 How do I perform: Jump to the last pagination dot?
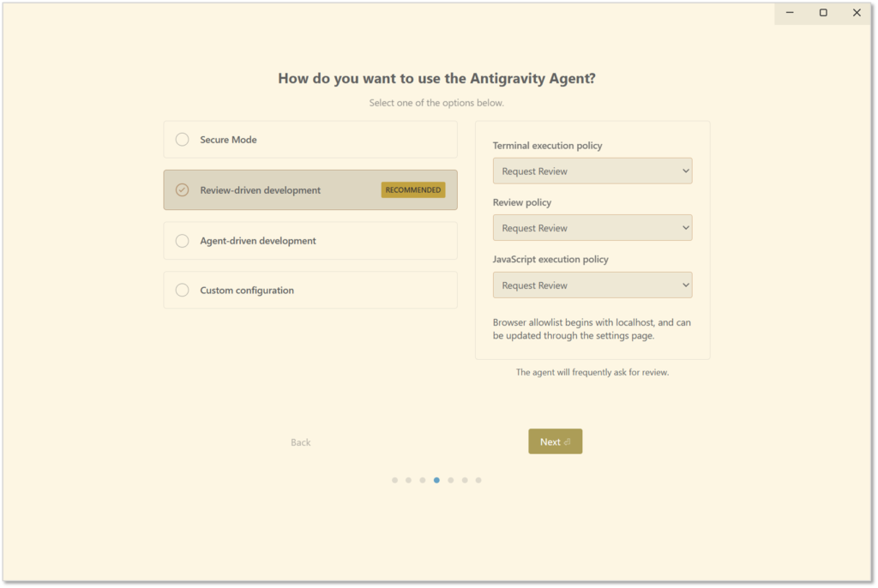pyautogui.click(x=478, y=480)
